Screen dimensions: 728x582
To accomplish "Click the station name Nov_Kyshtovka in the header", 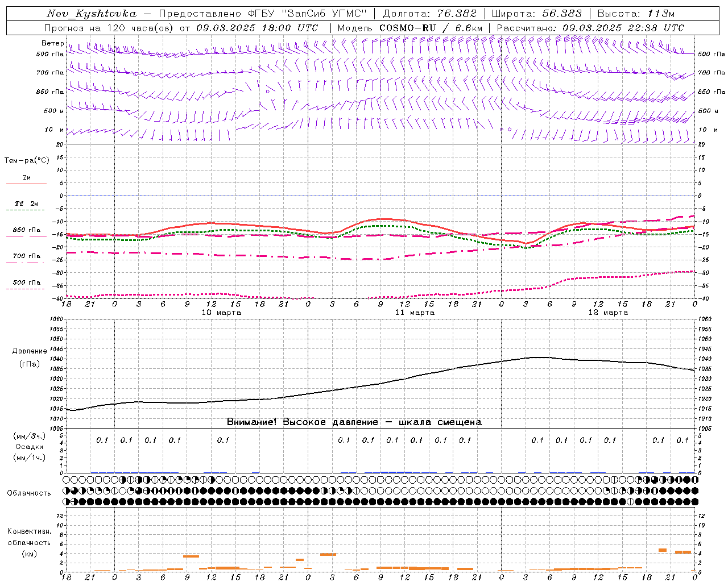I will coord(92,14).
